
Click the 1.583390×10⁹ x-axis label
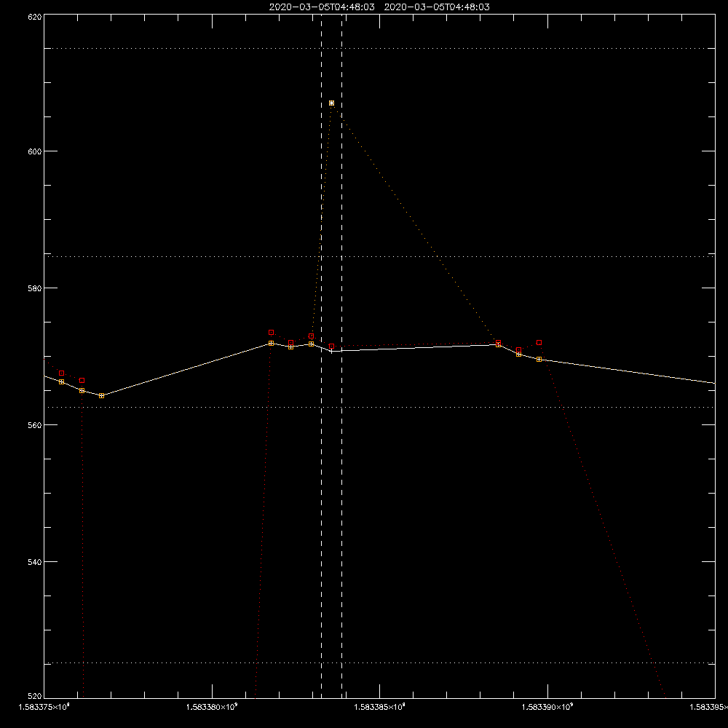click(x=548, y=707)
